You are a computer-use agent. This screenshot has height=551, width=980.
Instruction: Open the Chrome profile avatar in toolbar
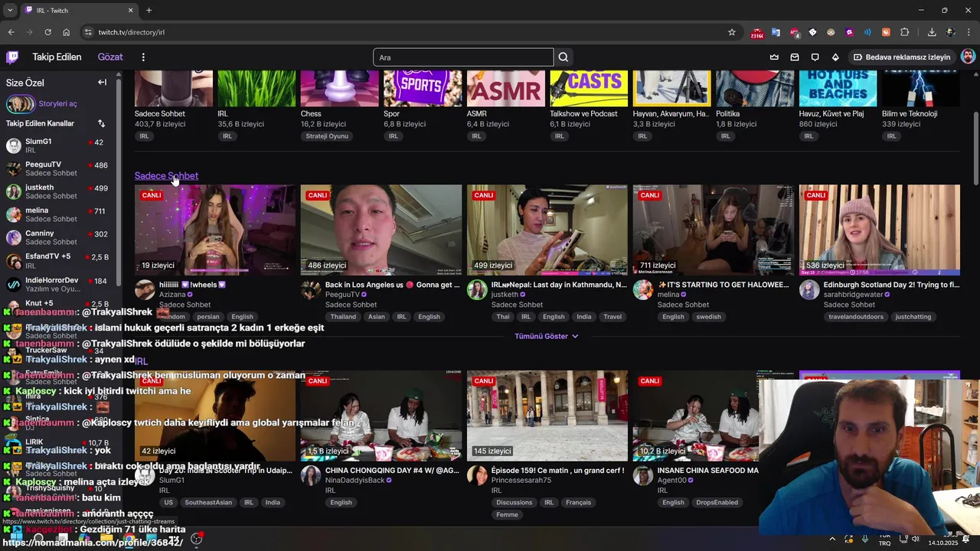[x=950, y=32]
